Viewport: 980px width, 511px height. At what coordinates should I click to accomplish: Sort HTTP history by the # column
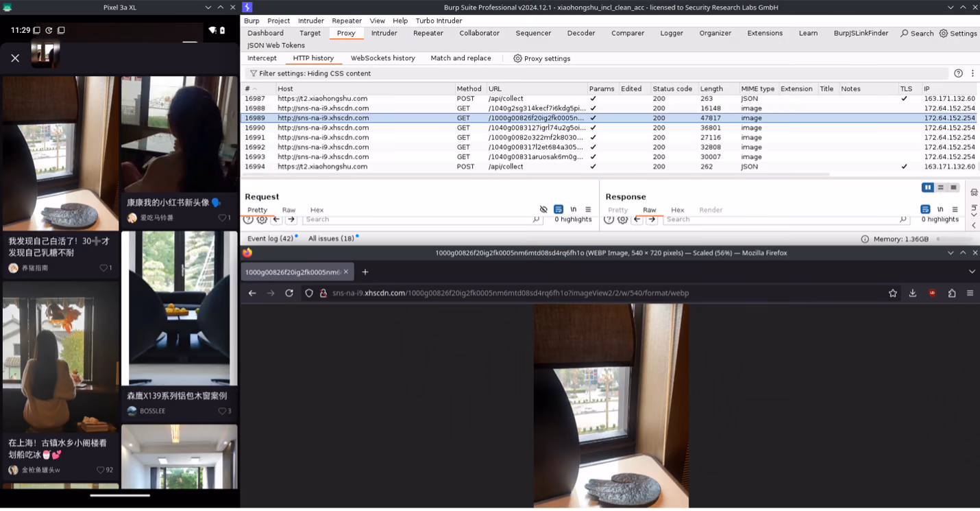251,88
